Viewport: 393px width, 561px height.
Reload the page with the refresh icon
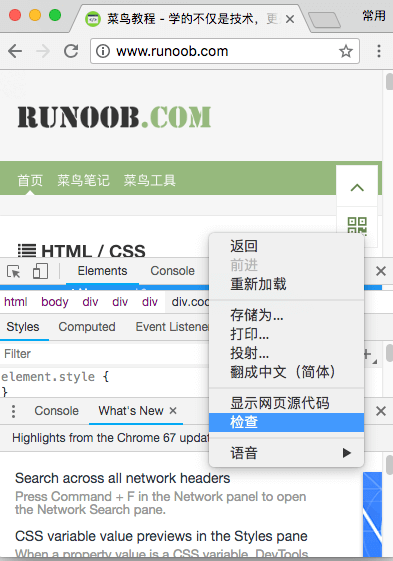[71, 51]
